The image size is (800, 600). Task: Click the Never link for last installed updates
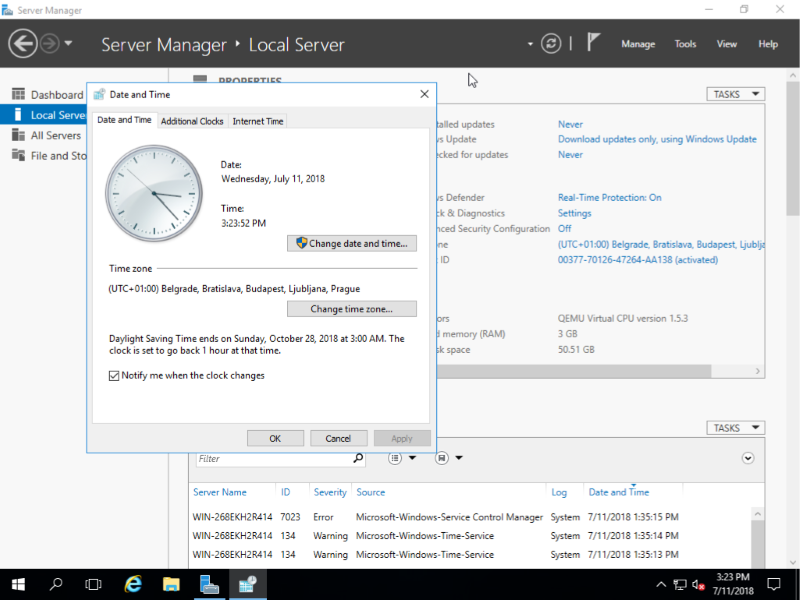coord(570,124)
